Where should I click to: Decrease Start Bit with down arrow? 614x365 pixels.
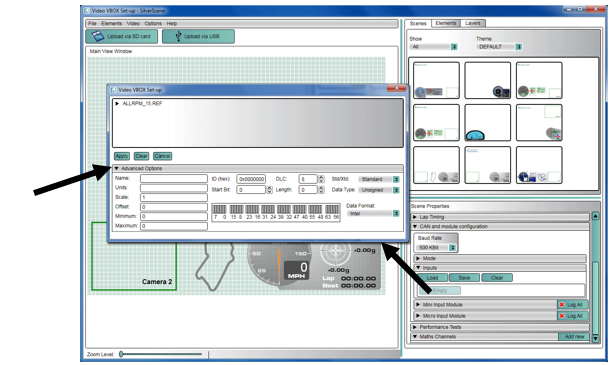click(x=269, y=192)
